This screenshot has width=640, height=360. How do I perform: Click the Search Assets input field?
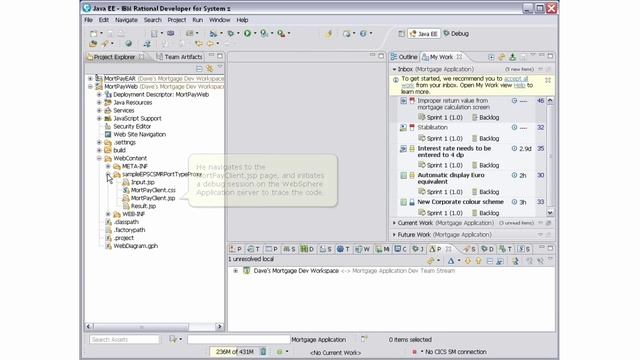tap(124, 339)
